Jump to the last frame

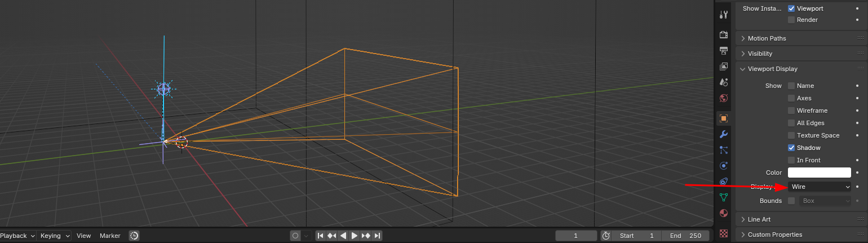point(377,236)
